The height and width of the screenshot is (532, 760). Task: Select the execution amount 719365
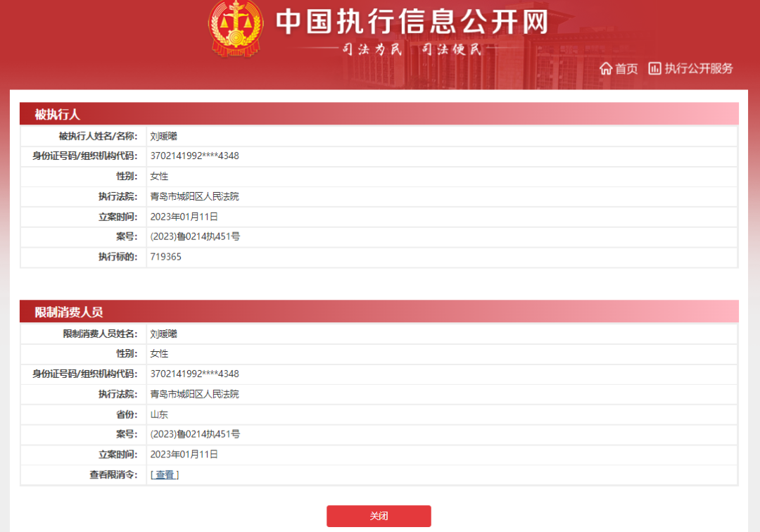[x=165, y=257]
